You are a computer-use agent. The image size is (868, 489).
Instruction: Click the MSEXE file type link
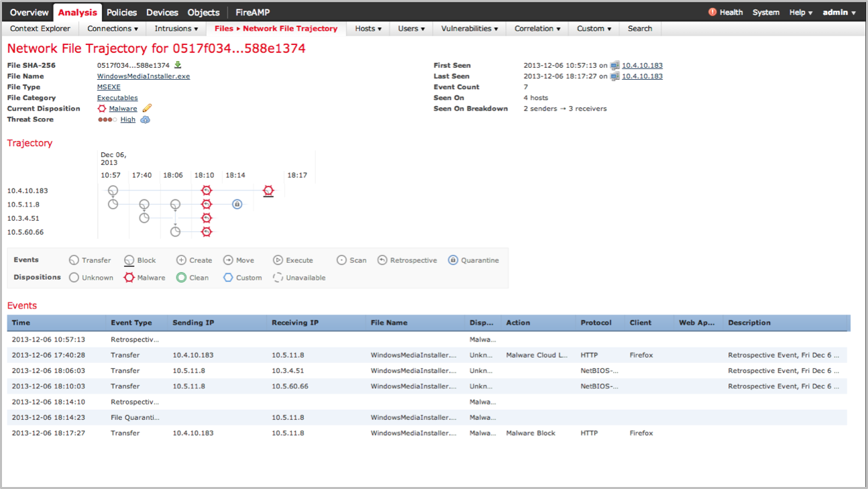pos(109,87)
